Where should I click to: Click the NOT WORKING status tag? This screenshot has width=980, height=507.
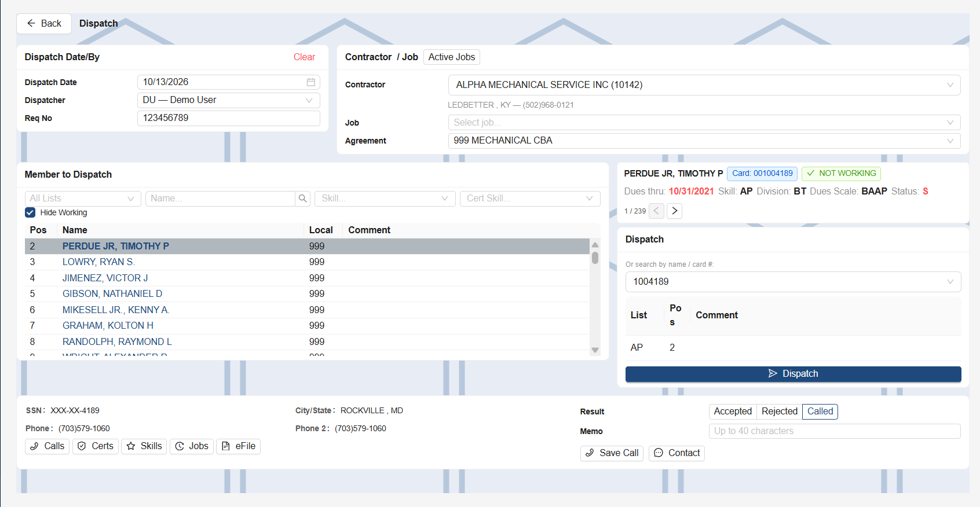(x=841, y=174)
